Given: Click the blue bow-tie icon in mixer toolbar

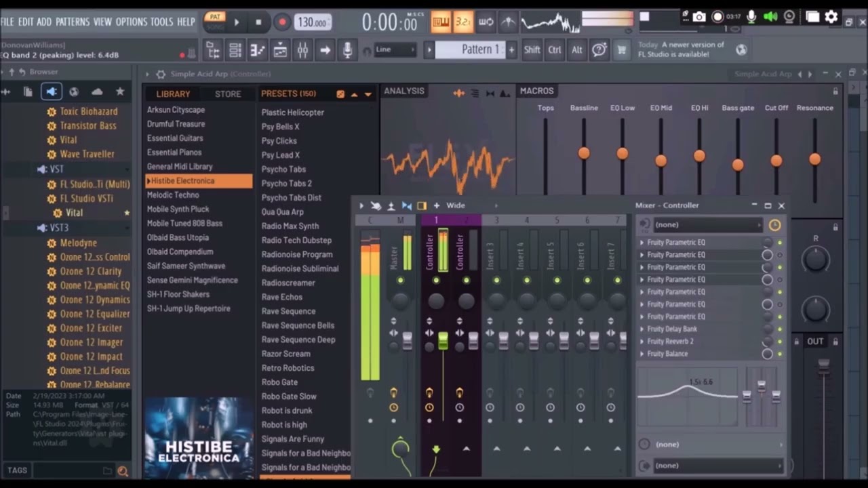Looking at the screenshot, I should (x=407, y=205).
